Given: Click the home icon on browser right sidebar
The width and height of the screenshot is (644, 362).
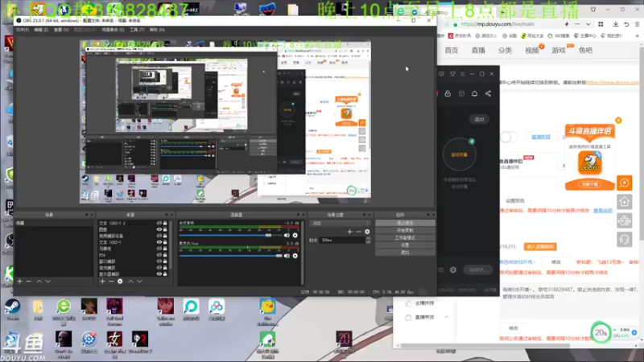Looking at the screenshot, I should point(625,202).
